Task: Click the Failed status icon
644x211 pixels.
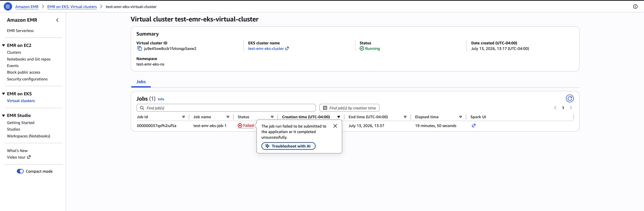Action: (x=240, y=126)
